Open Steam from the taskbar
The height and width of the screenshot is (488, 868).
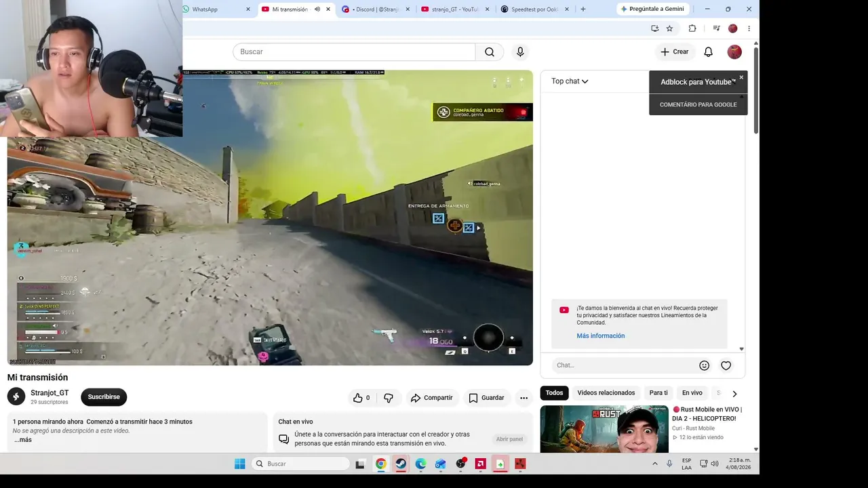[x=401, y=464]
